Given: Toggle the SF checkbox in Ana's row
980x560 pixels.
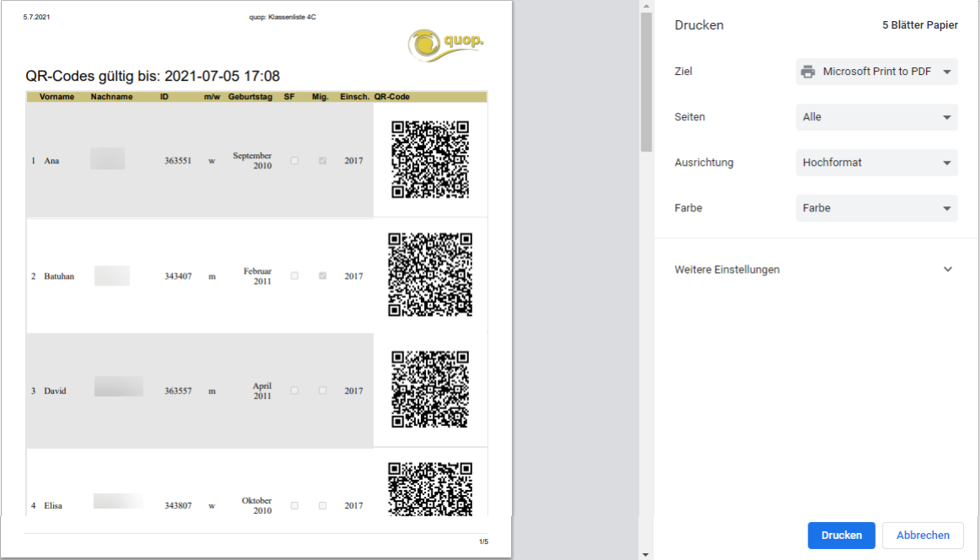Looking at the screenshot, I should coord(293,160).
